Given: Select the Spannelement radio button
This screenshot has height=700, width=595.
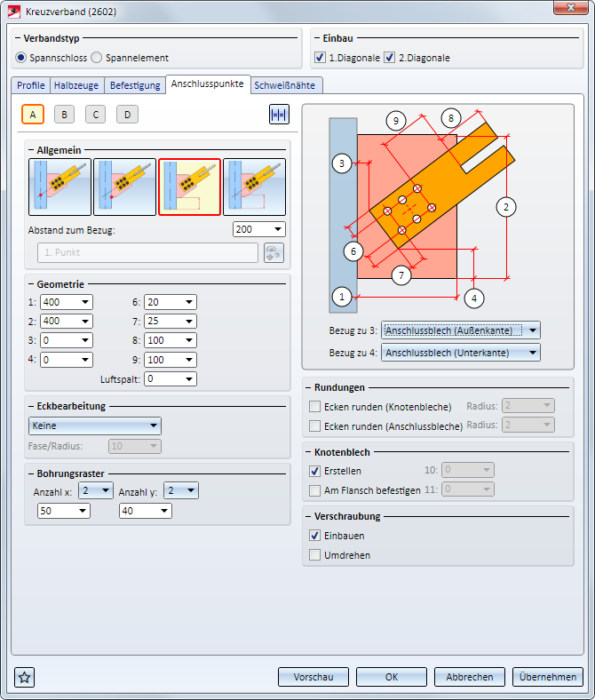Looking at the screenshot, I should [97, 58].
